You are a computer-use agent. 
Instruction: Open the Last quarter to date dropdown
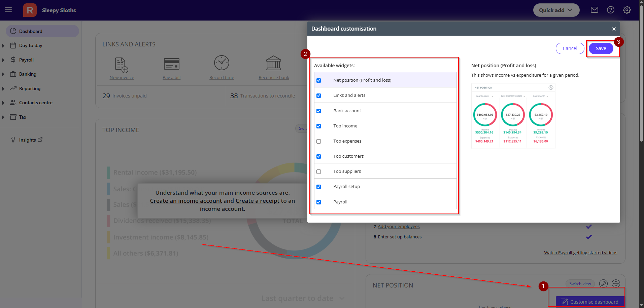pos(303,298)
